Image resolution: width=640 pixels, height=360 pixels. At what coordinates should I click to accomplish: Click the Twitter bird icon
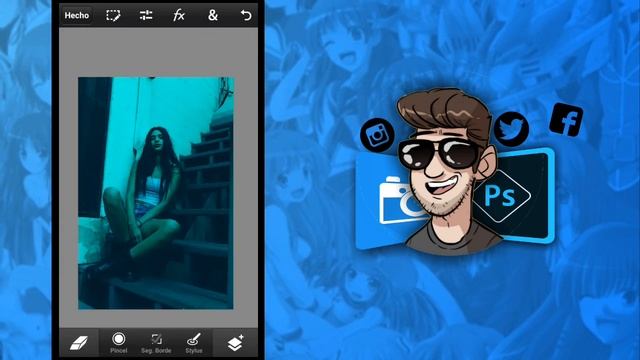[x=511, y=129]
